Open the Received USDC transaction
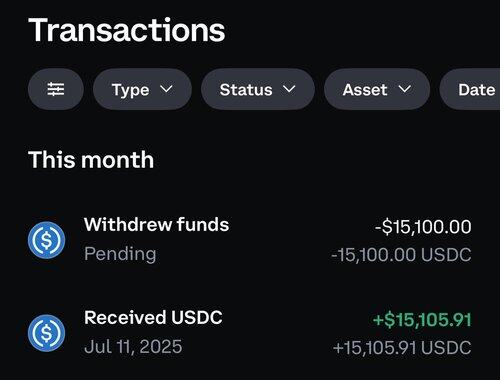The image size is (500, 380). click(250, 333)
